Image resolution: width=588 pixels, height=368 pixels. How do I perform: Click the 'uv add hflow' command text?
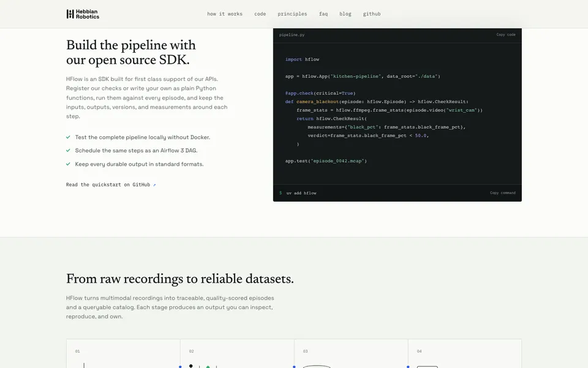pyautogui.click(x=301, y=193)
